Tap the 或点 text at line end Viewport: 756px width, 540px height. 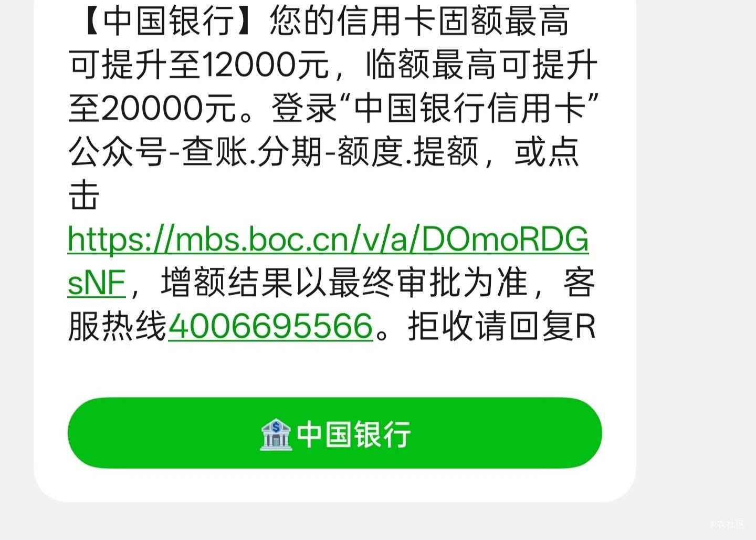(x=547, y=152)
